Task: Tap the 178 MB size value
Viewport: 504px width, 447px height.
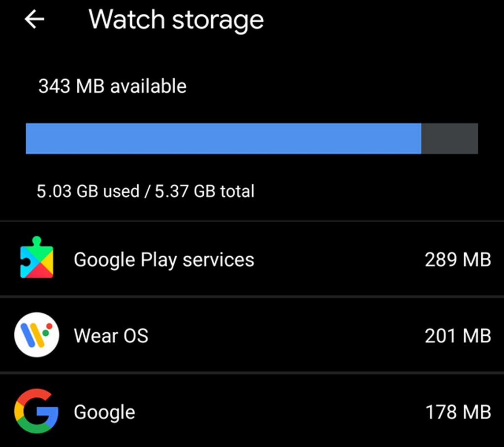Action: click(x=458, y=412)
